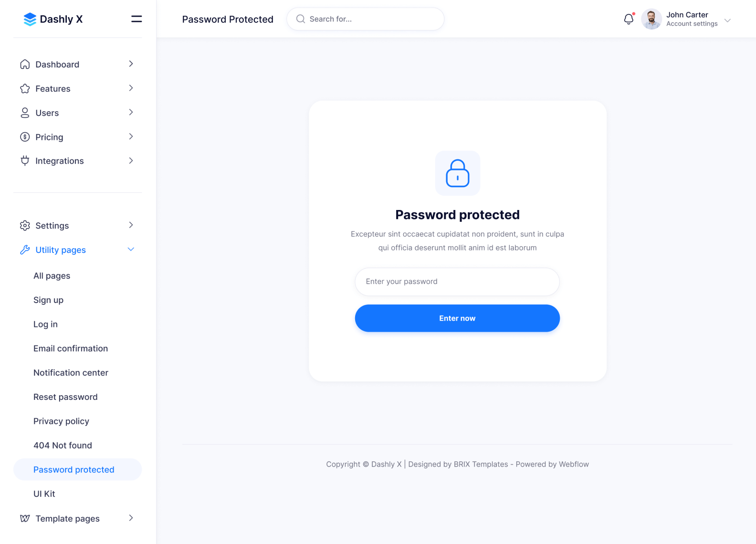The width and height of the screenshot is (756, 544).
Task: Go to the Notification center page
Action: pos(71,373)
